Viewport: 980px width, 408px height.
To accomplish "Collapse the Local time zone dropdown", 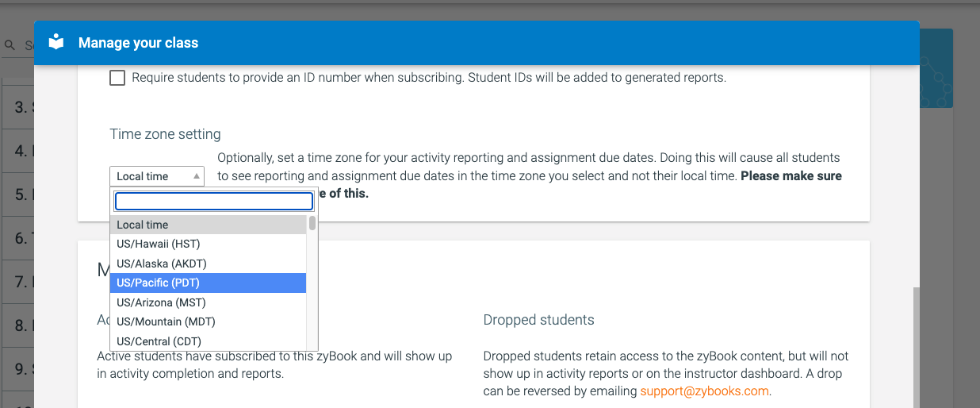I will [x=156, y=176].
